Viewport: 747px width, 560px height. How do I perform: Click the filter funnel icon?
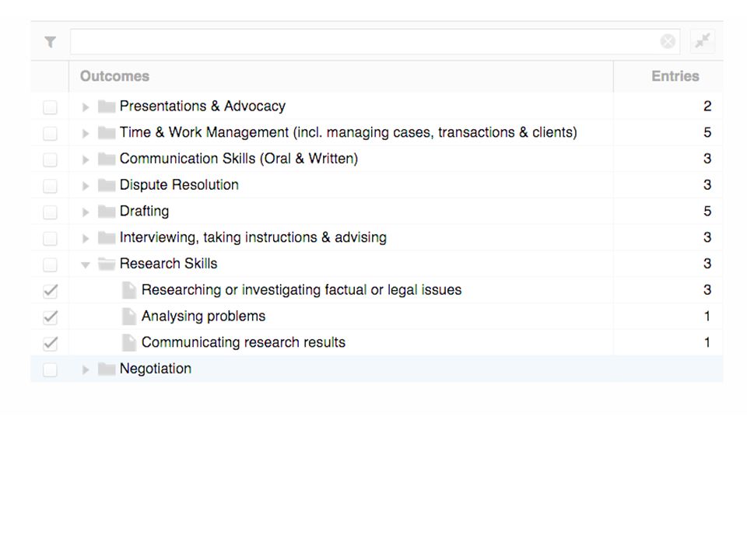(x=50, y=42)
